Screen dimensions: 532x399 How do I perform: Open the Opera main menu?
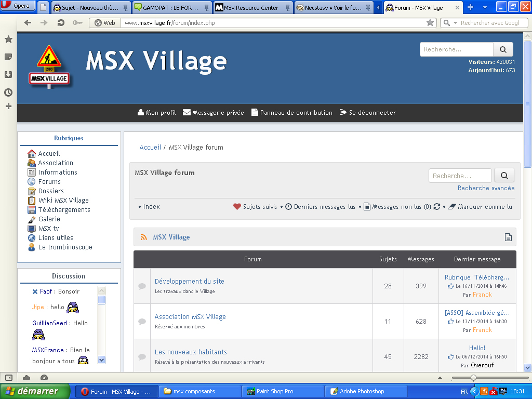click(x=18, y=5)
